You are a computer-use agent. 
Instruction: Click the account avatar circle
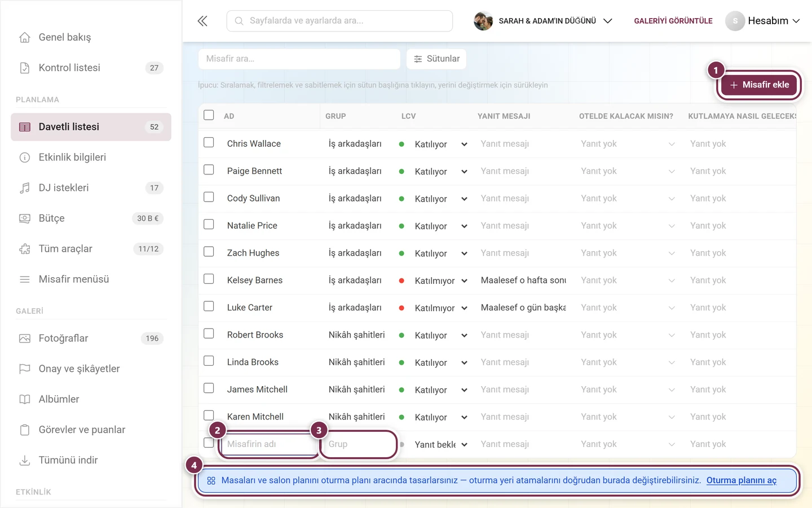(x=735, y=21)
